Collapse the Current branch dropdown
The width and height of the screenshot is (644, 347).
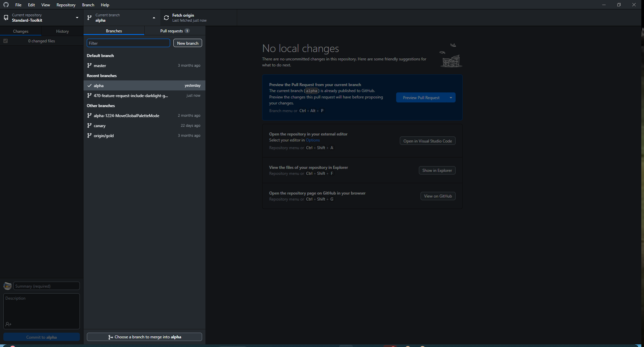[x=154, y=18]
